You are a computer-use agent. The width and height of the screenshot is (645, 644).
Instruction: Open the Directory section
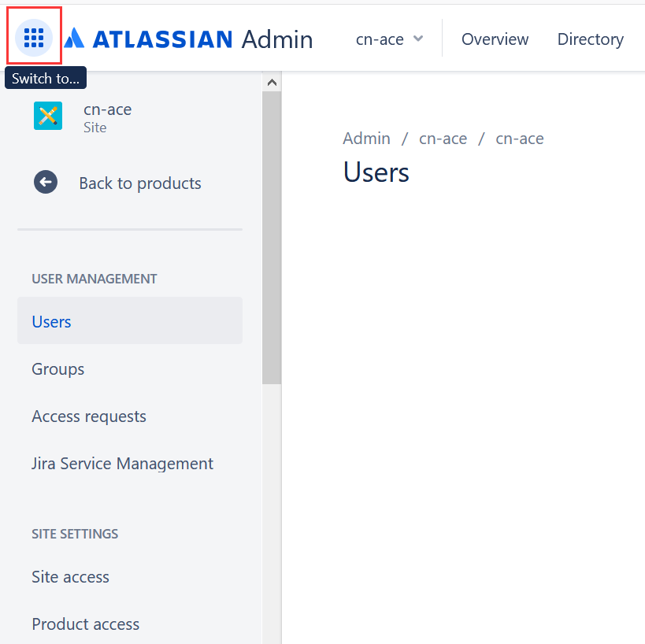click(x=590, y=39)
